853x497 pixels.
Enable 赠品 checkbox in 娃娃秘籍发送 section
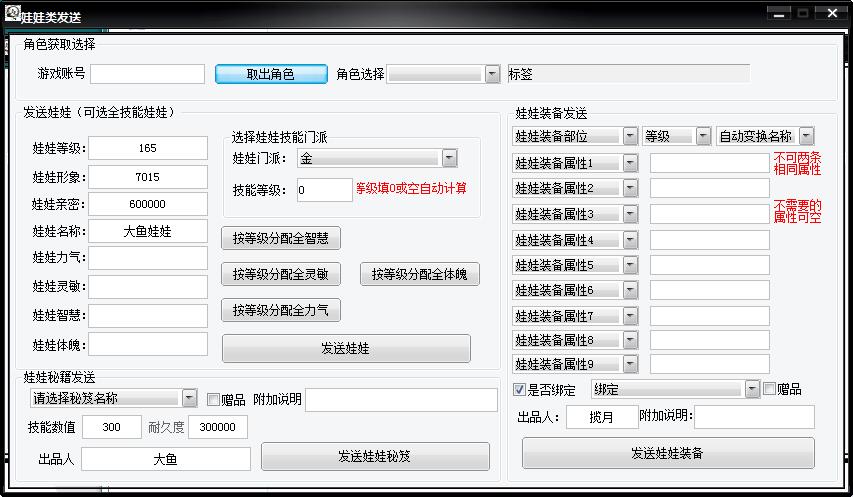coord(213,399)
